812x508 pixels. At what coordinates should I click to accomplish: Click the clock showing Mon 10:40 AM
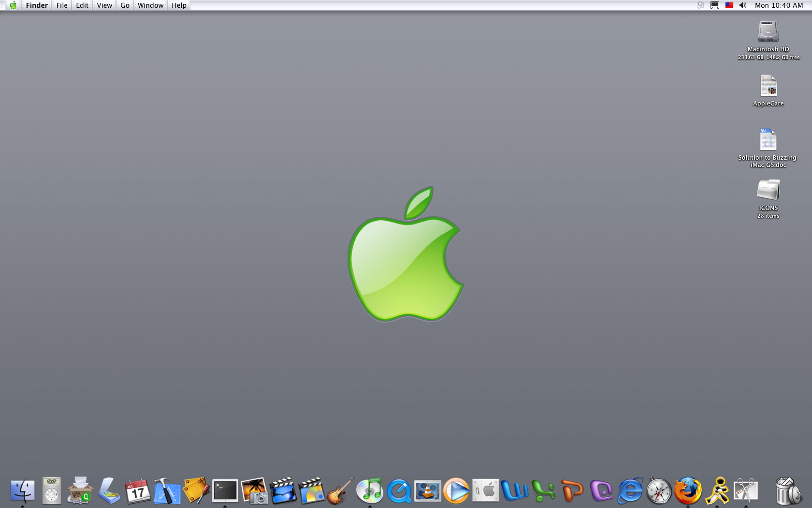[x=779, y=5]
